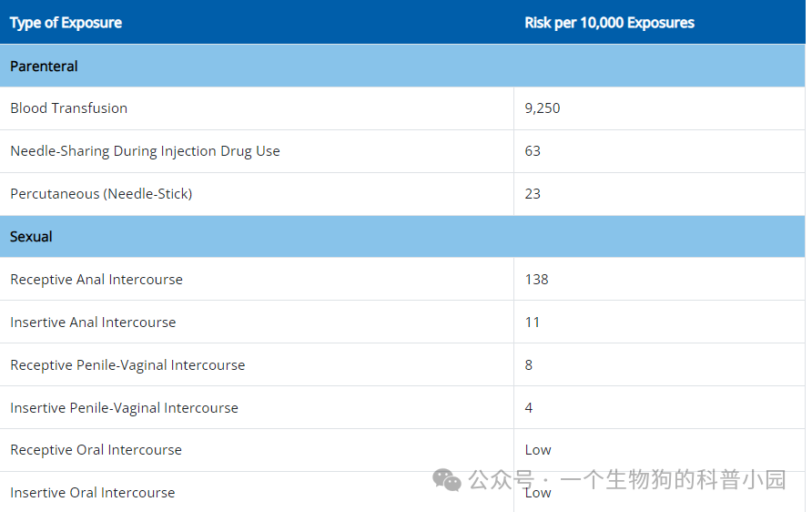Select "Insertive Penile-Vaginal Intercourse" row label

point(125,408)
